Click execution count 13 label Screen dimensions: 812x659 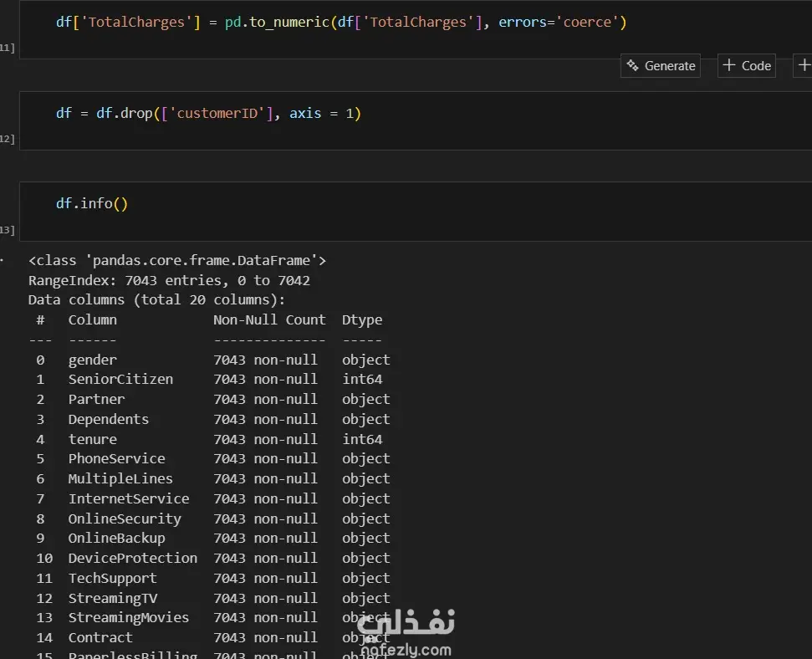pos(7,230)
